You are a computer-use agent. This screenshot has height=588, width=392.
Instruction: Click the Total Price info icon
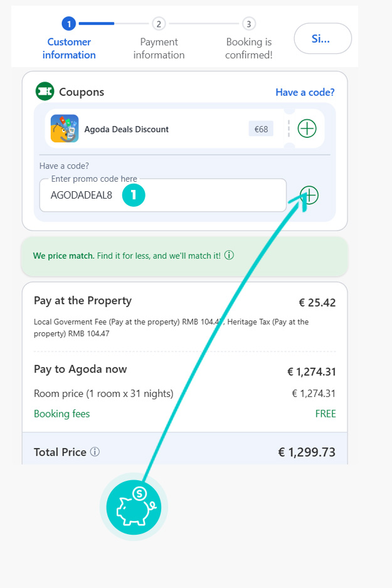[95, 452]
